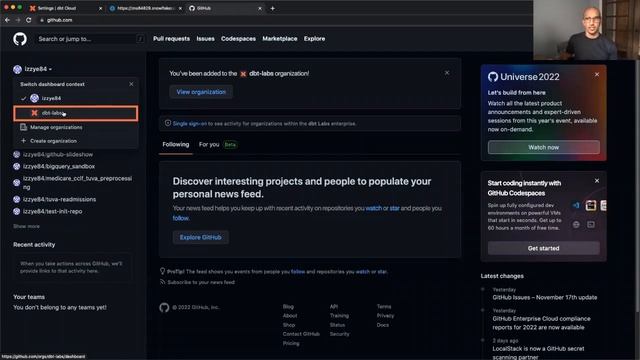640x360 pixels.
Task: Open GitHub Issues November 17th update
Action: coord(544,297)
